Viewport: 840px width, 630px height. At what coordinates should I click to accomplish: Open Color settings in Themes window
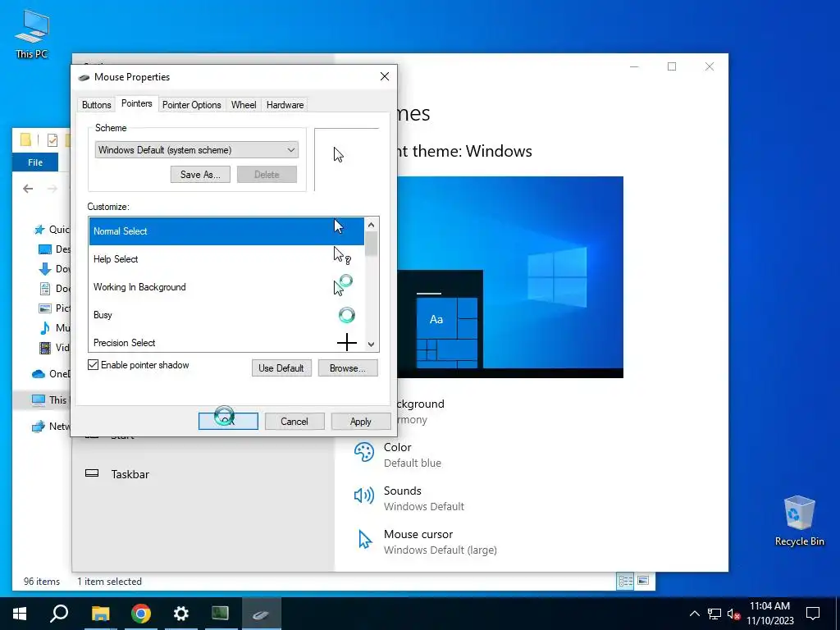tap(398, 454)
